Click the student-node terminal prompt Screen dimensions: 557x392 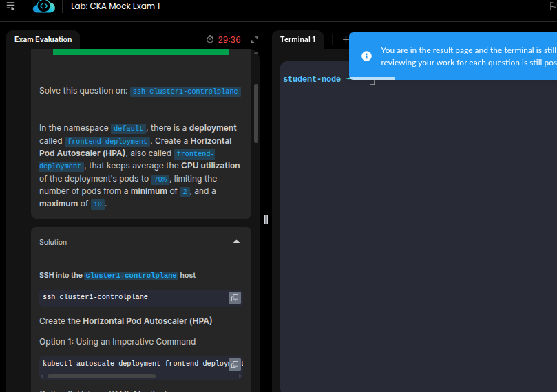coord(311,79)
